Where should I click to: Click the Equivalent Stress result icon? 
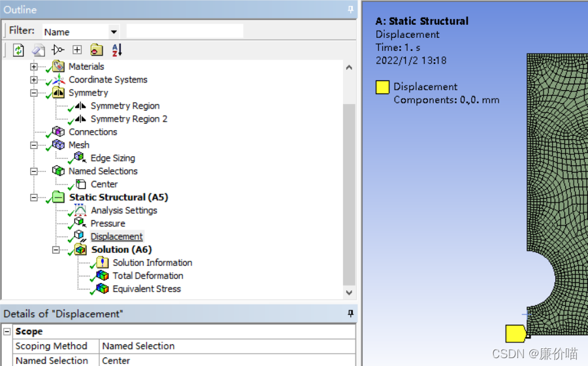103,289
